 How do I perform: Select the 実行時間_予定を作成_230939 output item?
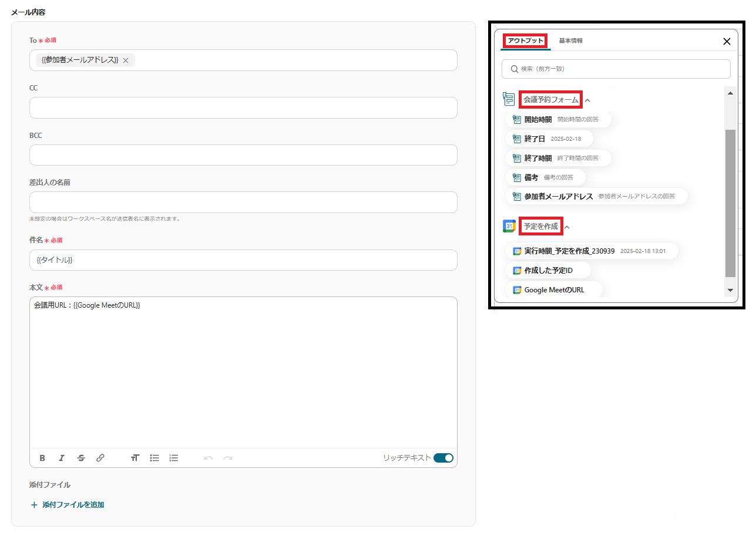coord(592,251)
